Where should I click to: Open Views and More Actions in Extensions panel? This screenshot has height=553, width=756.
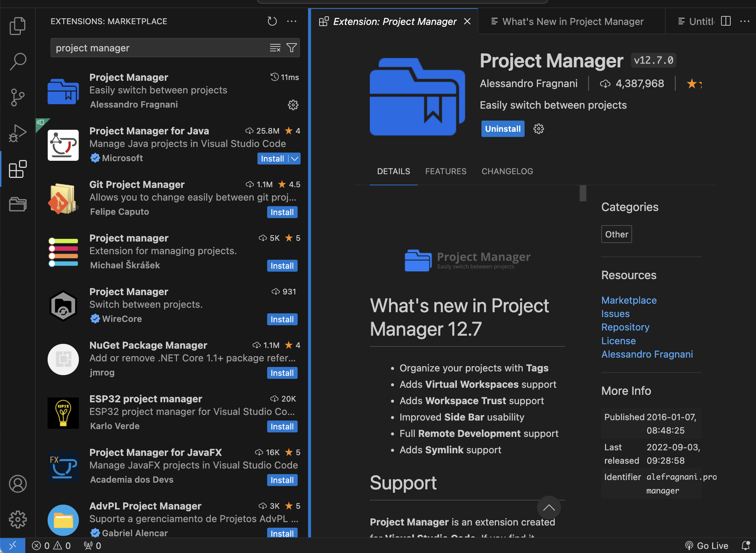pos(292,21)
